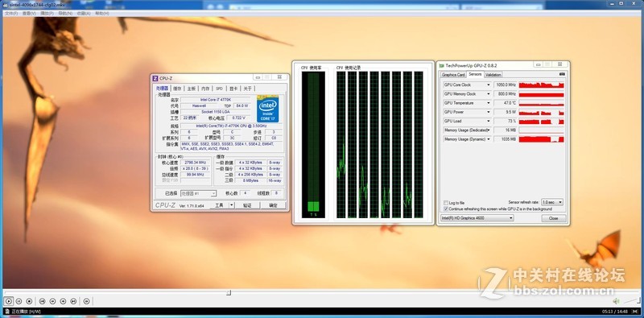Pause the video playback
Screen dimensions: 644x318
point(19,301)
